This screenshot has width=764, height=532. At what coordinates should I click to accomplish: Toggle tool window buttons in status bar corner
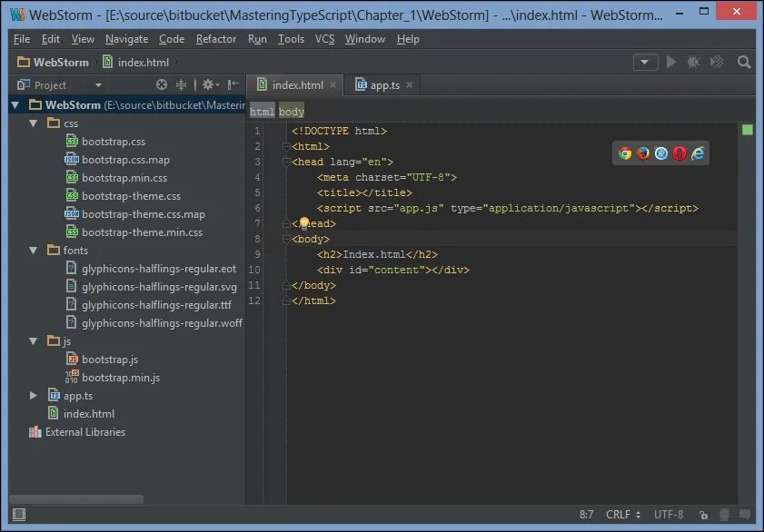pos(19,515)
